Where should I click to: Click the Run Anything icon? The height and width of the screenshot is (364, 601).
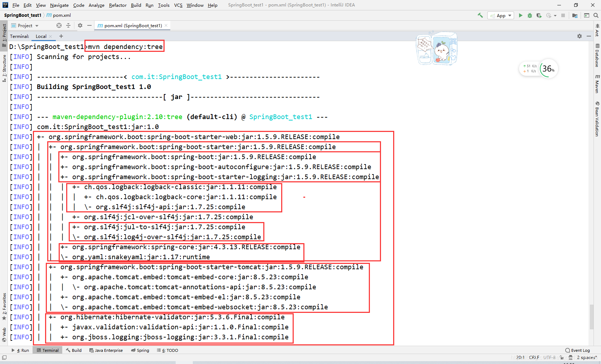(587, 15)
